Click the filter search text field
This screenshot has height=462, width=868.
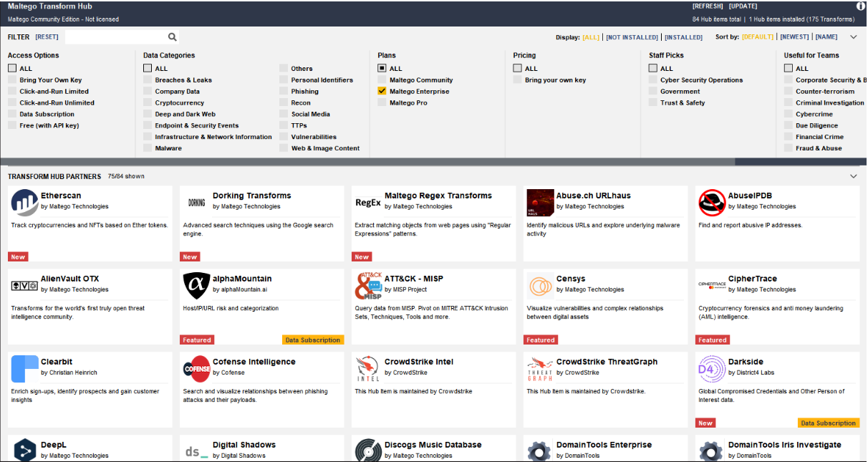click(115, 37)
